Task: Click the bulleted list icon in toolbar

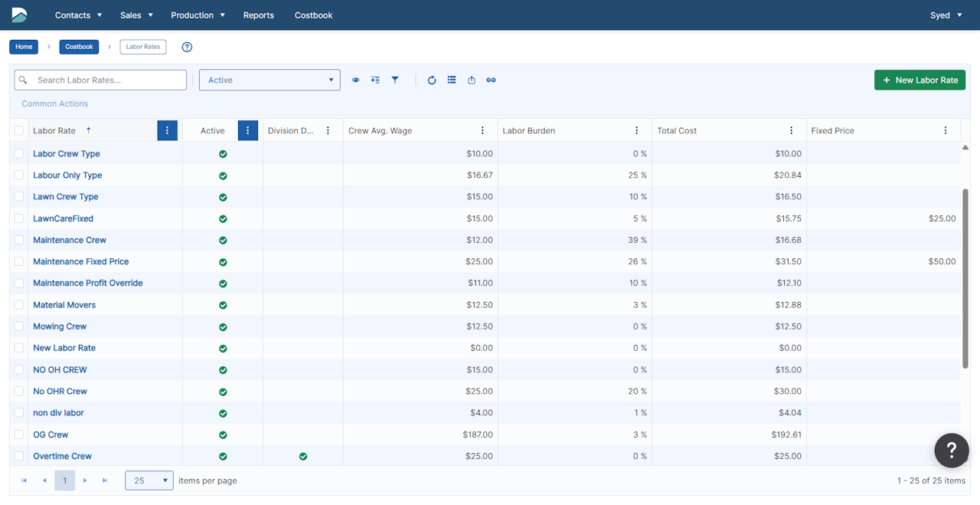Action: click(x=452, y=80)
